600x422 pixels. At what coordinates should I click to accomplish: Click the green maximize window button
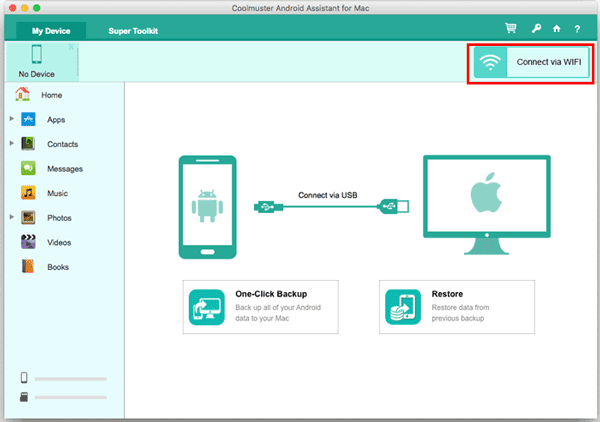(x=37, y=8)
